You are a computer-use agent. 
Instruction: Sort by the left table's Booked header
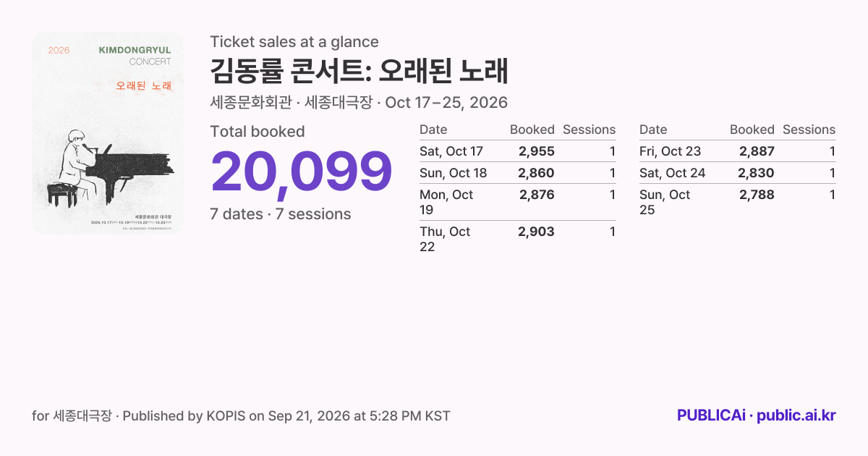click(532, 130)
